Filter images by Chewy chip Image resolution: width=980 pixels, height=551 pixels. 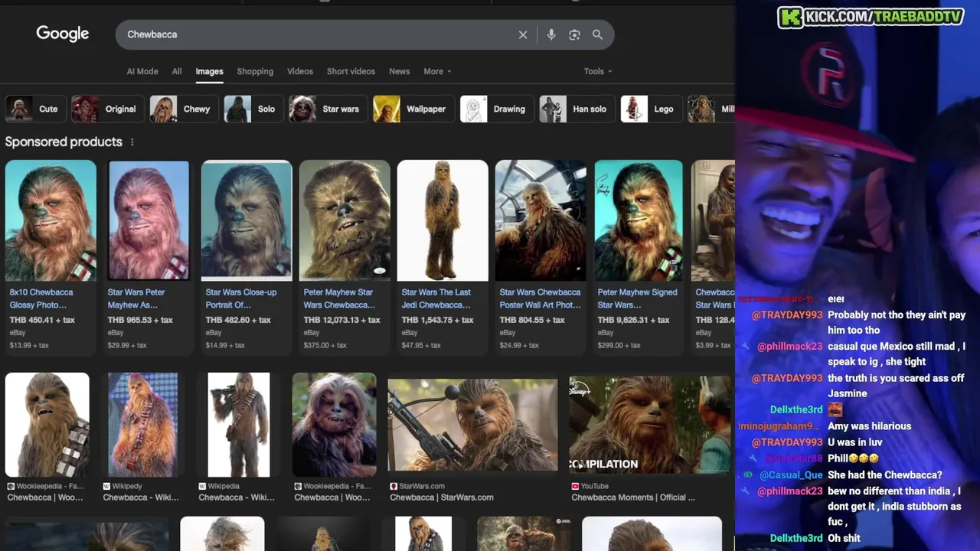tap(182, 109)
